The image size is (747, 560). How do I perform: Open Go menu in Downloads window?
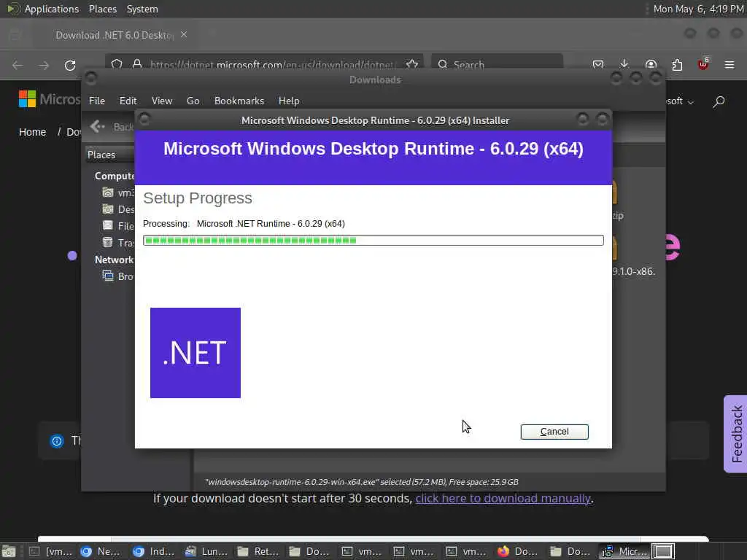[193, 101]
